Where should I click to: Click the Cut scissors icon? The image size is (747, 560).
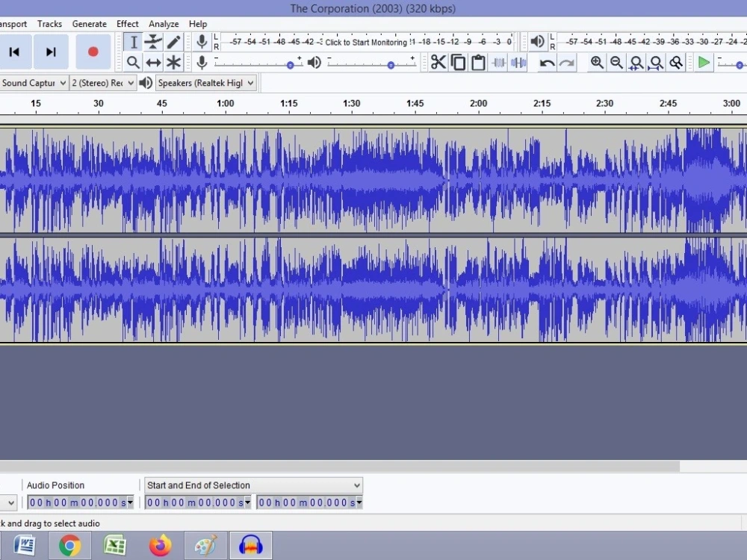click(x=438, y=63)
